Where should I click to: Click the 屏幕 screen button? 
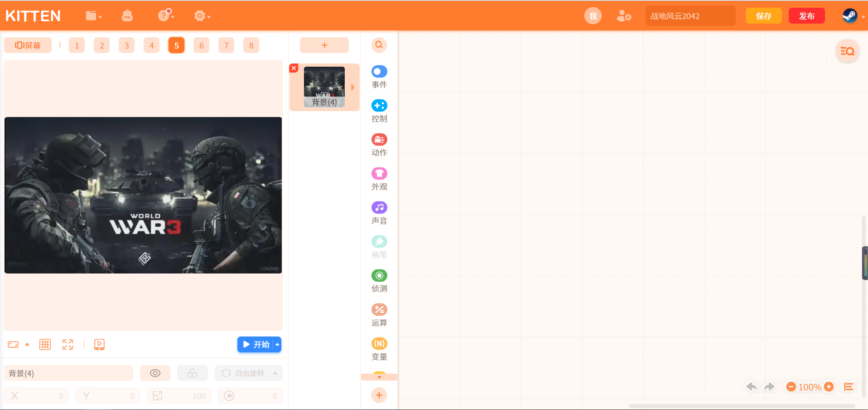(x=28, y=45)
